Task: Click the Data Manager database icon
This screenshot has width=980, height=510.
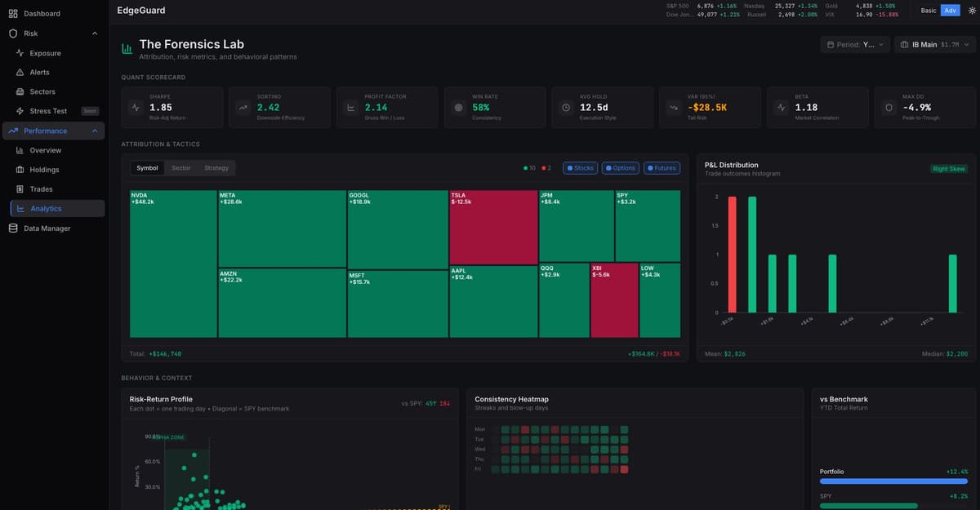Action: click(x=13, y=228)
